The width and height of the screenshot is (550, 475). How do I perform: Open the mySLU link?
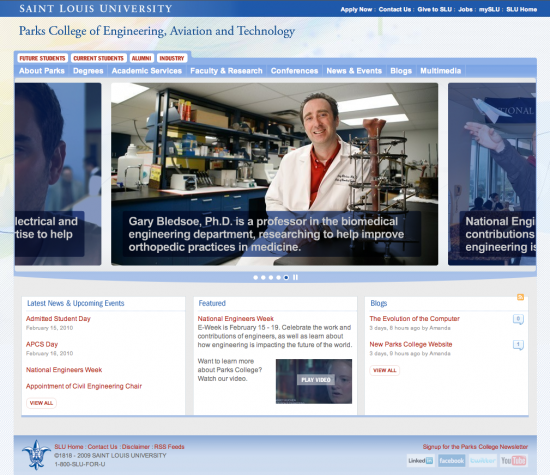click(489, 9)
